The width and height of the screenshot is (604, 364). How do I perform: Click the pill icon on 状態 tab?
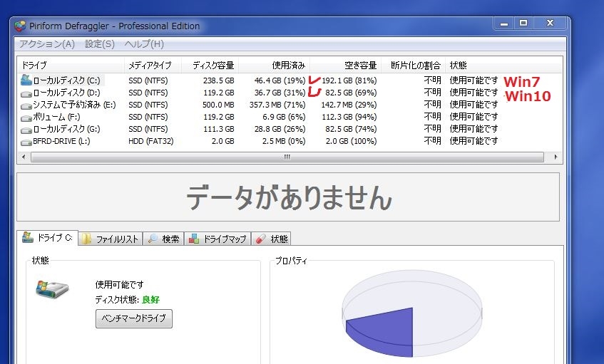pyautogui.click(x=261, y=239)
